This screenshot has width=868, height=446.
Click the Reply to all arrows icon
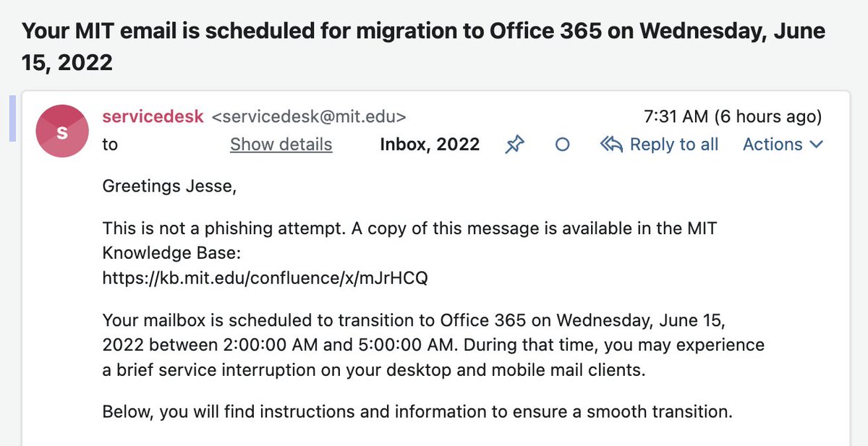tap(611, 145)
